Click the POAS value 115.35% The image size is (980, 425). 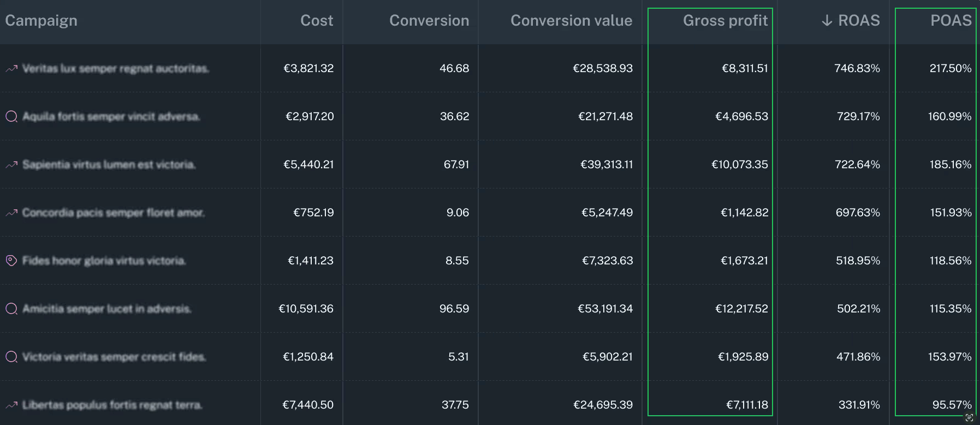coord(951,309)
